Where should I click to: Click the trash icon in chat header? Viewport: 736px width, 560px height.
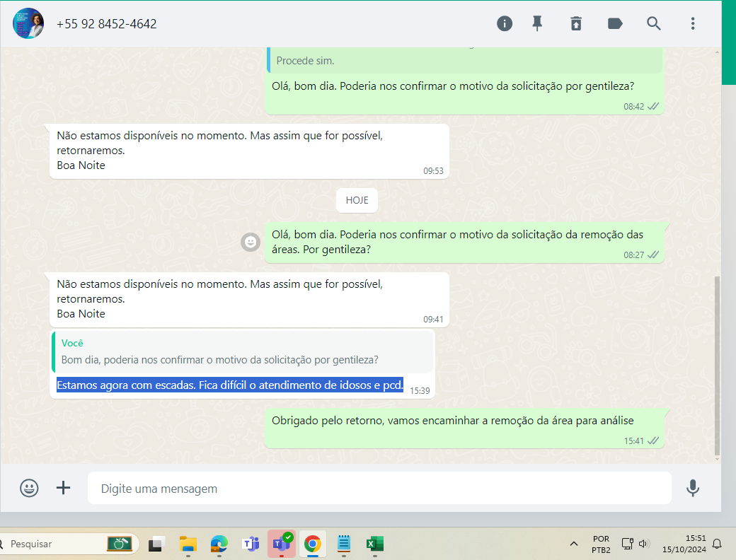coord(576,23)
